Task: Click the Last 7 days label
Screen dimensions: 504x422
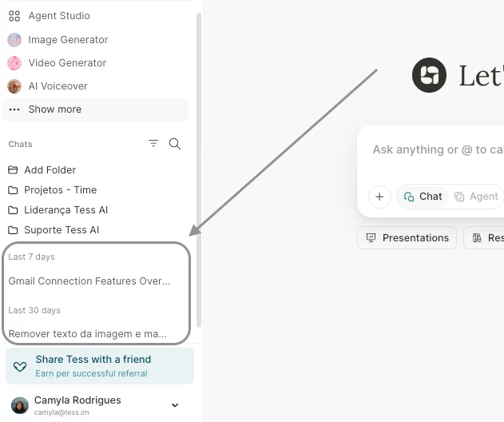Action: pyautogui.click(x=31, y=257)
